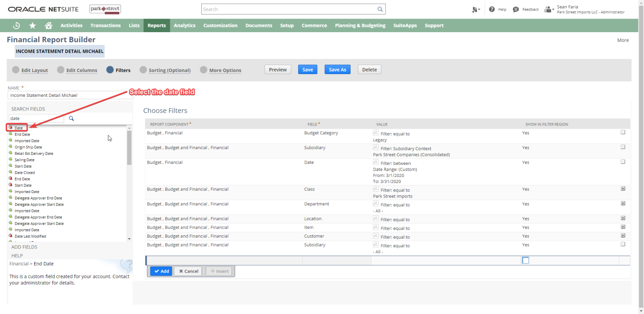Click the Save button
644x314 pixels.
(308, 70)
